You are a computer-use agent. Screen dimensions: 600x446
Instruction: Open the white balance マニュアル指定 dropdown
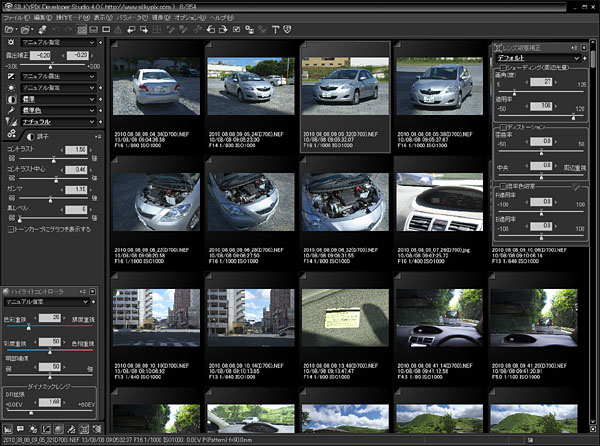coord(58,88)
